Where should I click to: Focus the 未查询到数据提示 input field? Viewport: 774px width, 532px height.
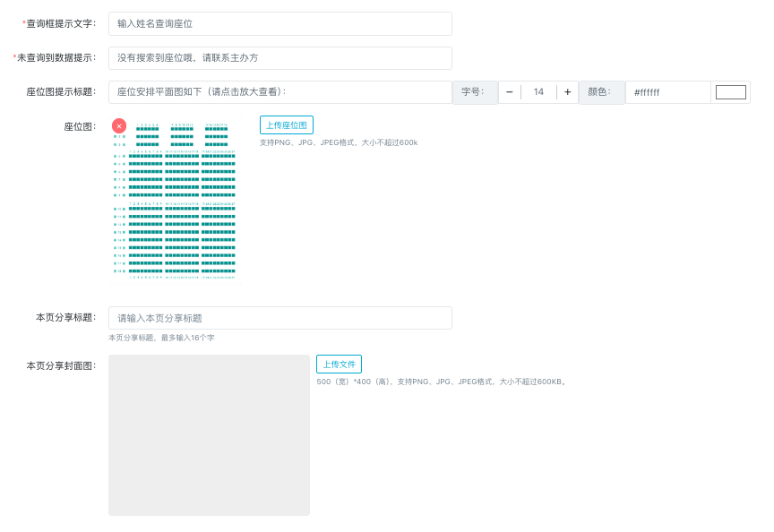tap(279, 58)
